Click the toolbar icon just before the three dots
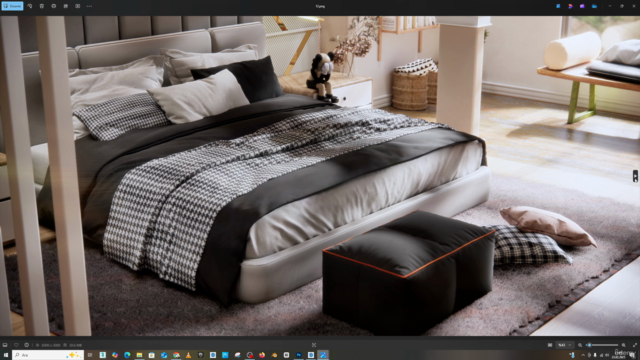640x360 pixels. pyautogui.click(x=78, y=6)
